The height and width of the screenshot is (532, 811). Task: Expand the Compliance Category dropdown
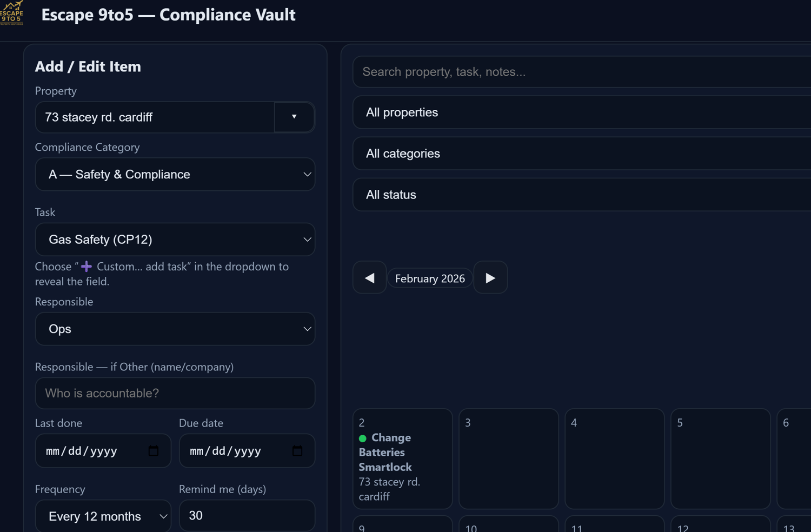[x=175, y=174]
